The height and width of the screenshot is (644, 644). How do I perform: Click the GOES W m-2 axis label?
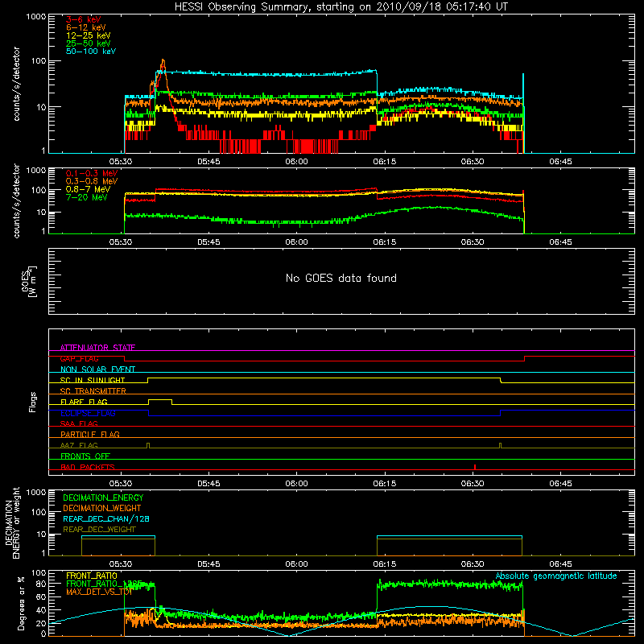click(29, 281)
